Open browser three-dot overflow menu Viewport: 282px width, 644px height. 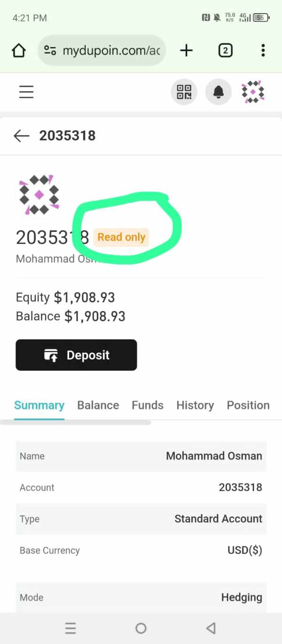point(263,50)
